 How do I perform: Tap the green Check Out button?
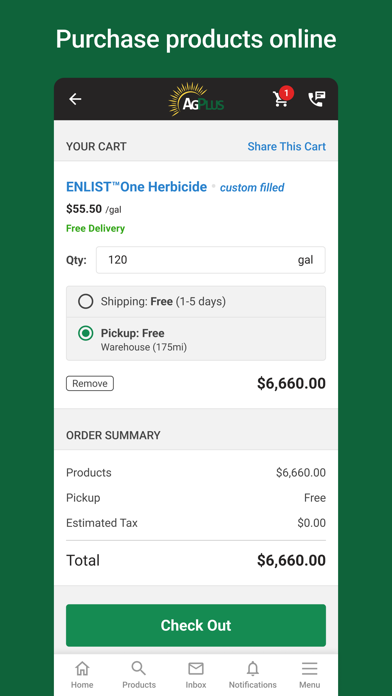pos(196,625)
